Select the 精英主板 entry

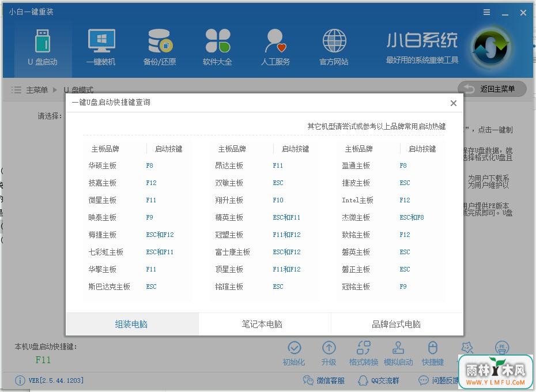click(229, 217)
